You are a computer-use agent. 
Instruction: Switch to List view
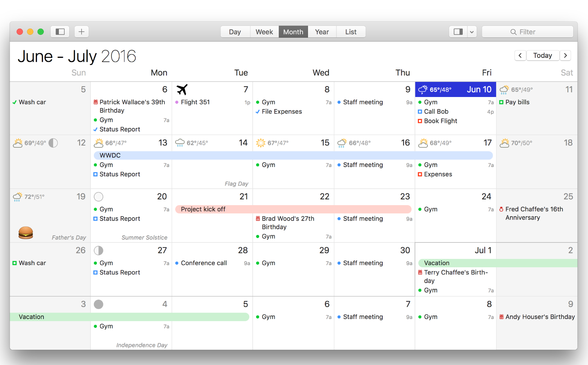351,32
